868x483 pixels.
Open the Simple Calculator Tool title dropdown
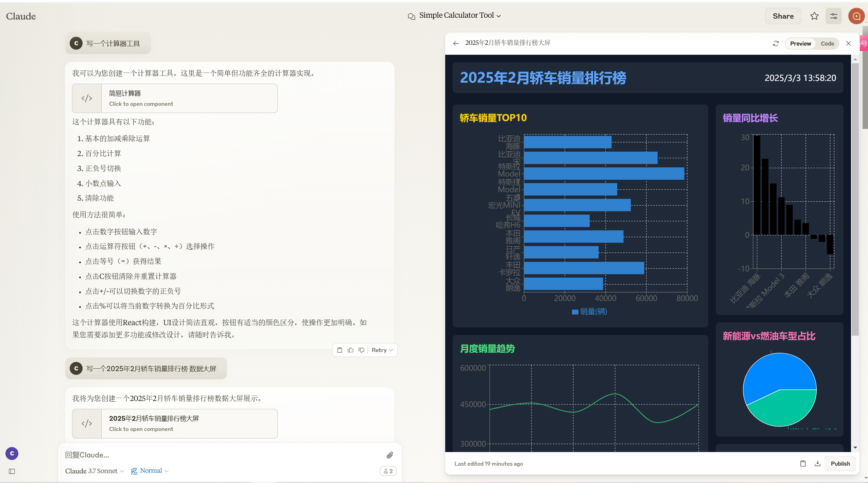(460, 15)
